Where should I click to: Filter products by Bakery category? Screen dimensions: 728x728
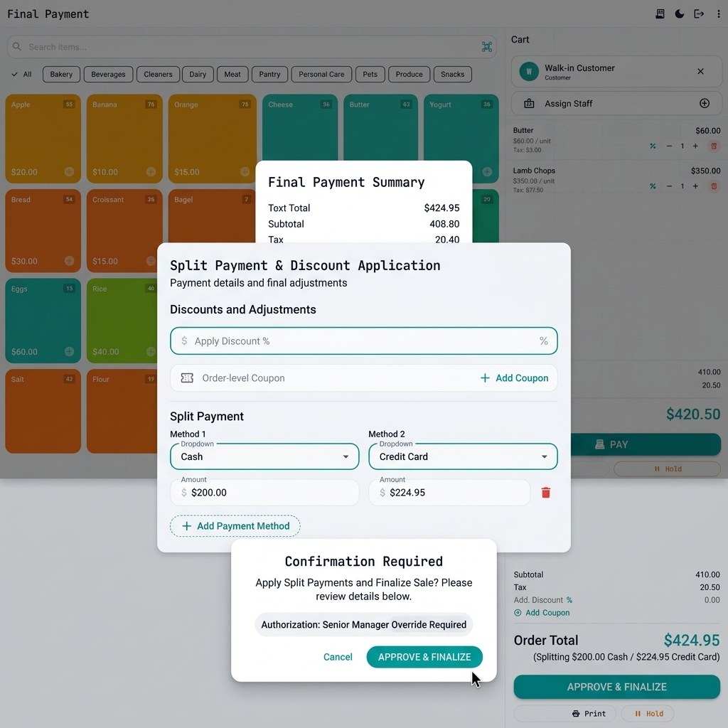click(x=61, y=74)
